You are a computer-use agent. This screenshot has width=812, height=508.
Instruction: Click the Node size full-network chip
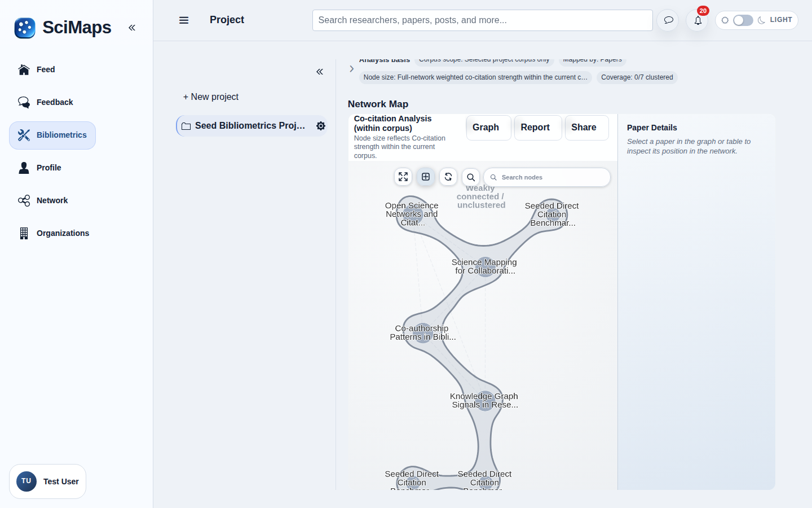(x=475, y=77)
